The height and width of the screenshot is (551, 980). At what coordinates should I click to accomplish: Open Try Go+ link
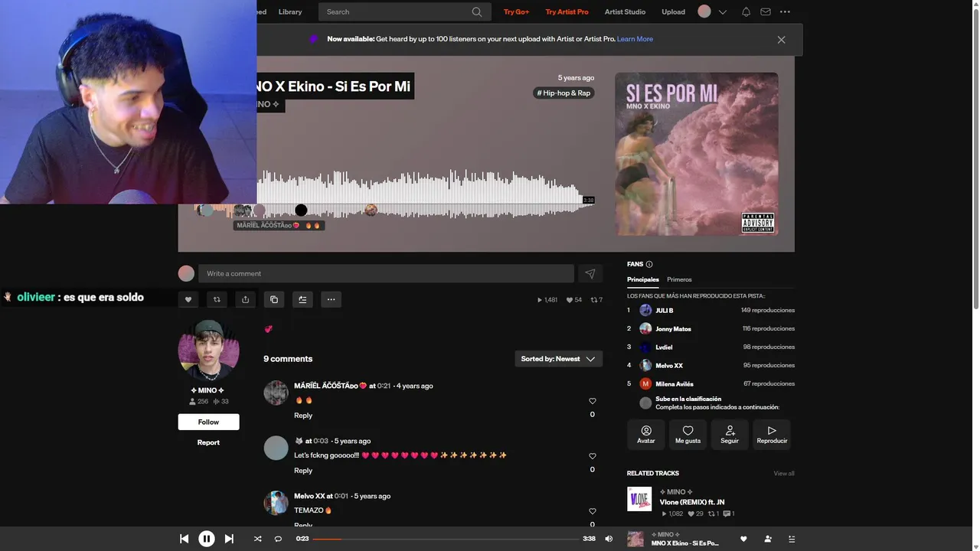(516, 12)
